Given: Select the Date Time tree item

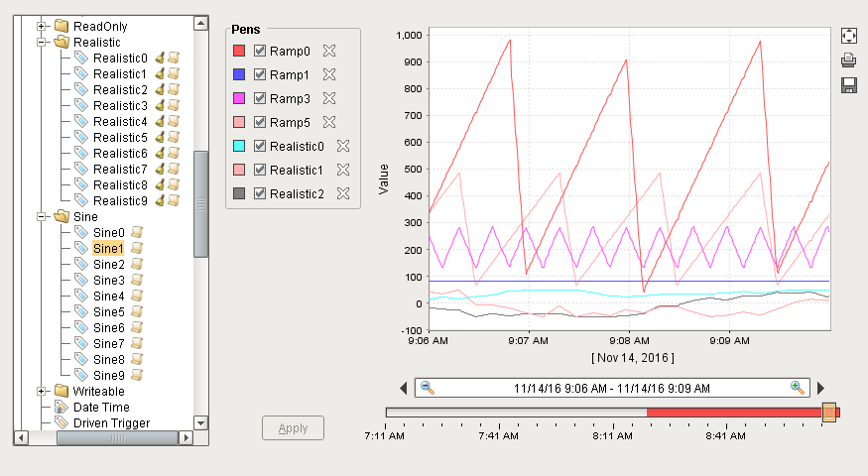Looking at the screenshot, I should pyautogui.click(x=101, y=407).
